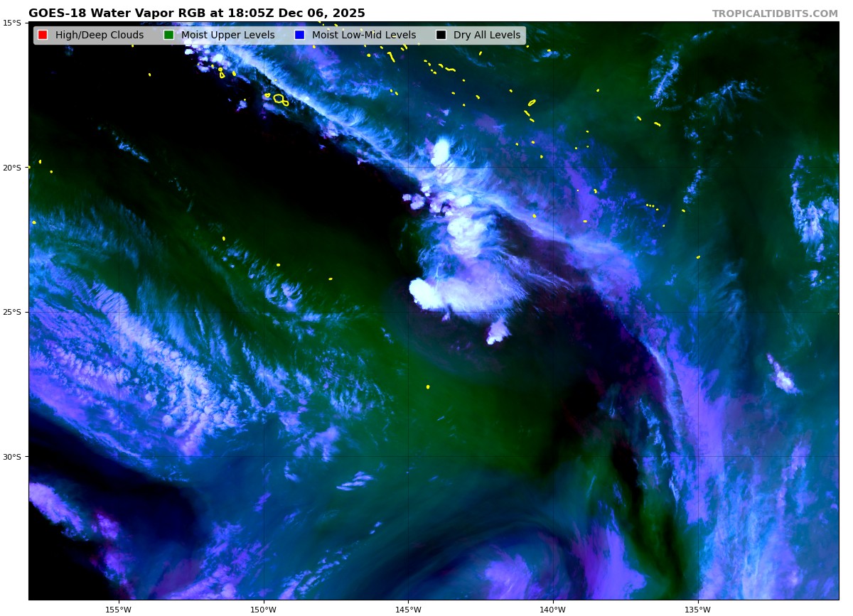The width and height of the screenshot is (853, 616).
Task: Click the 25°S latitude axis label
Action: [x=11, y=312]
